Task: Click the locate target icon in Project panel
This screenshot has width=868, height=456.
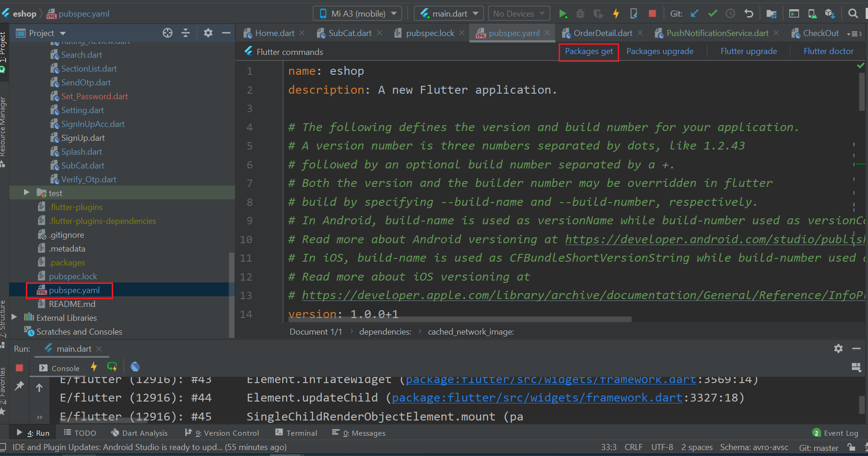Action: 168,33
